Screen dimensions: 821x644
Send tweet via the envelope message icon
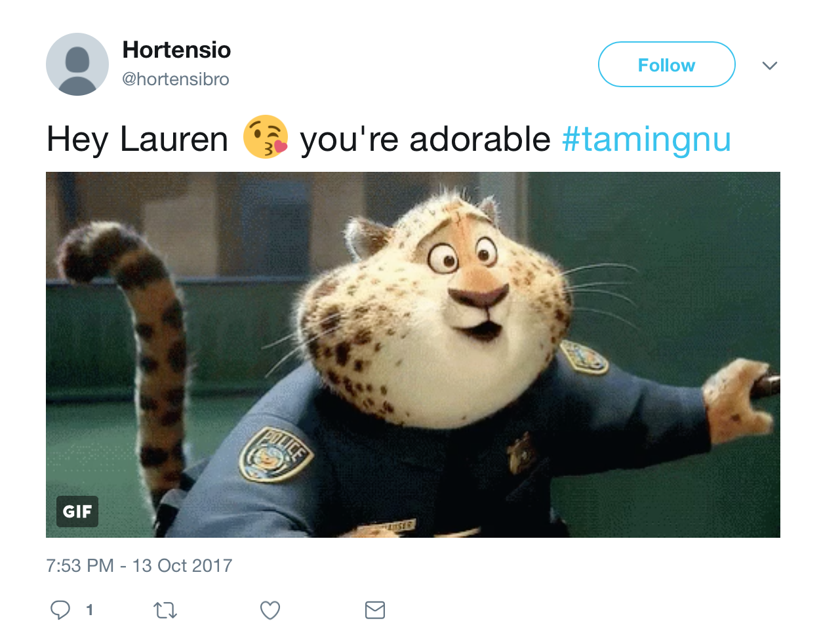[375, 610]
